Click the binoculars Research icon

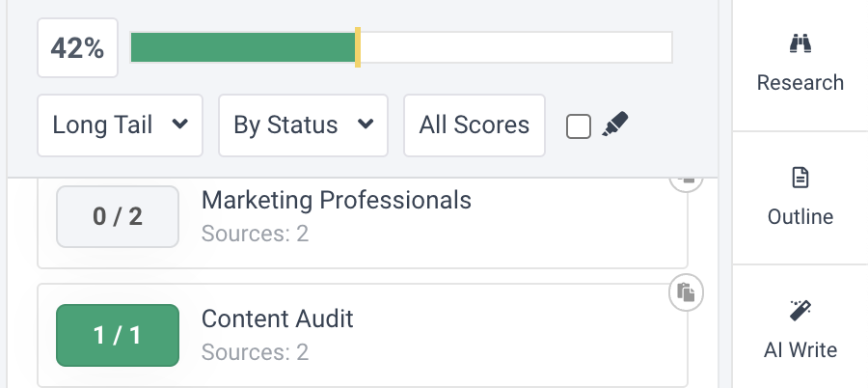tap(800, 44)
